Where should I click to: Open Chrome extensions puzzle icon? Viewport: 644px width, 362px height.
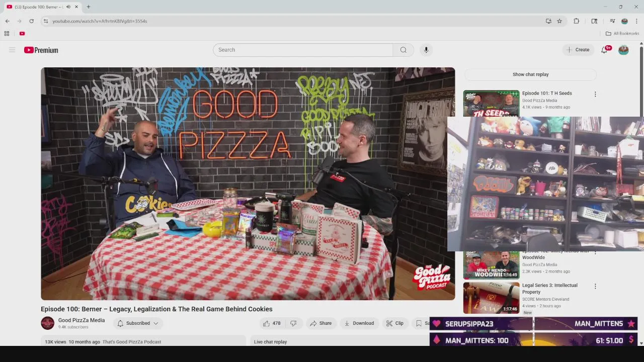pos(577,21)
